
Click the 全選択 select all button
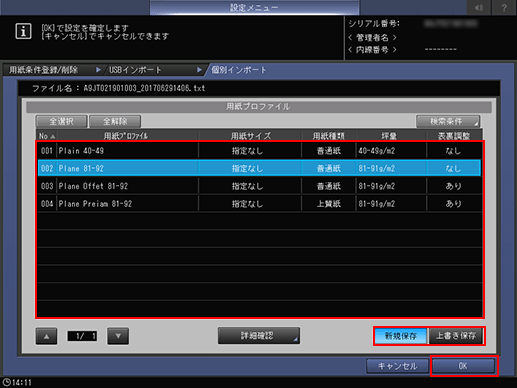(x=61, y=121)
